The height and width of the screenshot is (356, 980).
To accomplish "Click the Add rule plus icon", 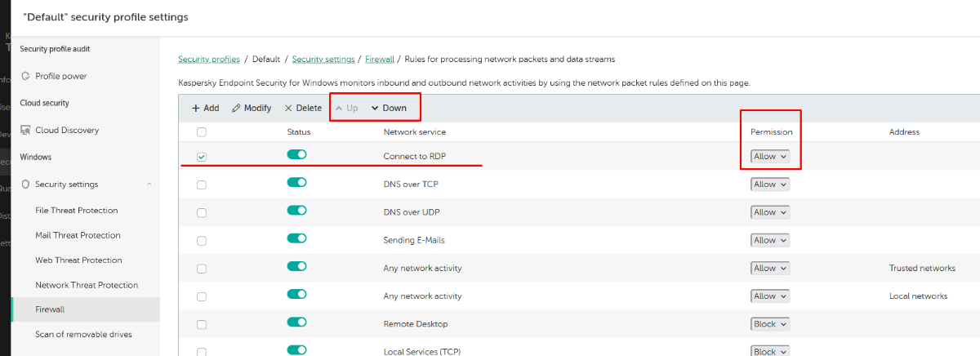I will (x=196, y=108).
